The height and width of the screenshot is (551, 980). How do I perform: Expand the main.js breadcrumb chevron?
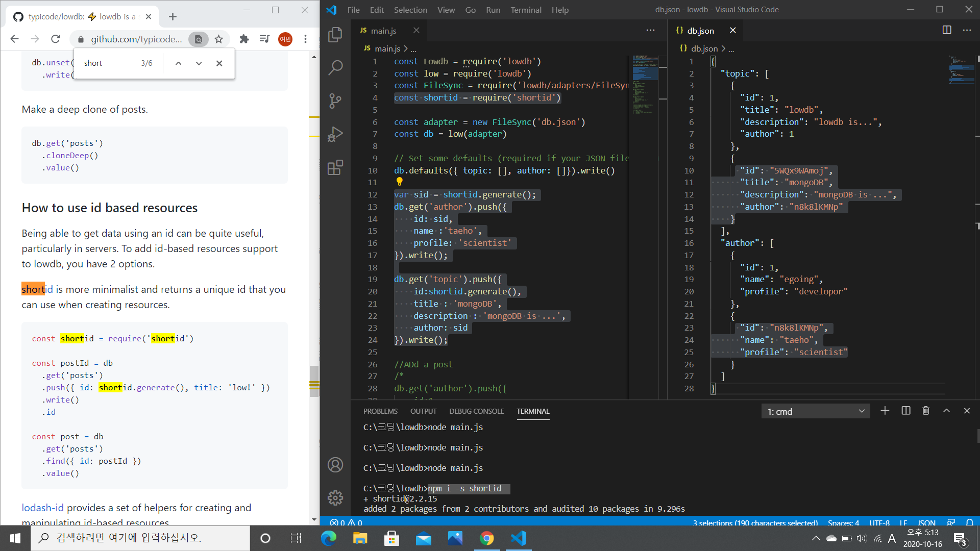tap(406, 48)
